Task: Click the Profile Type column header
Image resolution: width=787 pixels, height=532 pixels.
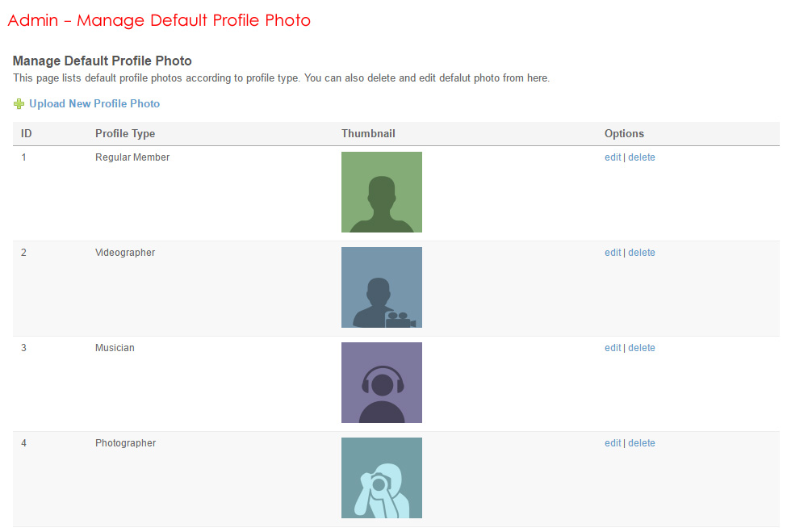Action: pos(125,134)
